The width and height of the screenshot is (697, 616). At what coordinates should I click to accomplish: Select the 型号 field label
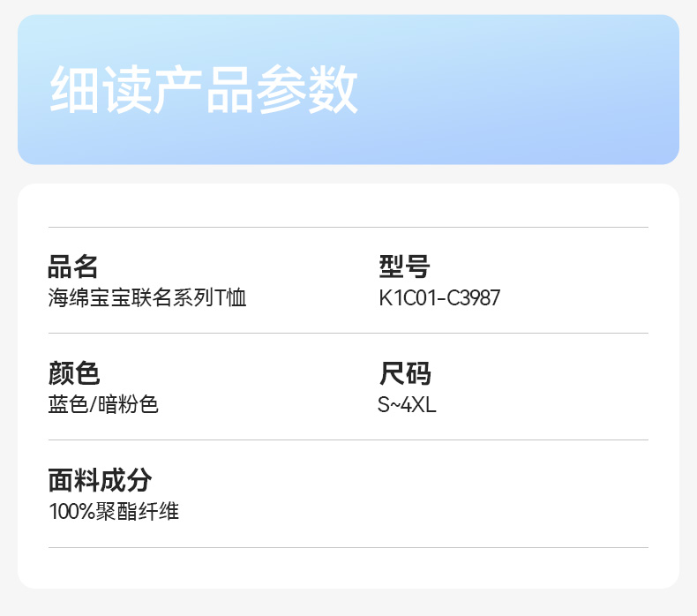point(404,266)
